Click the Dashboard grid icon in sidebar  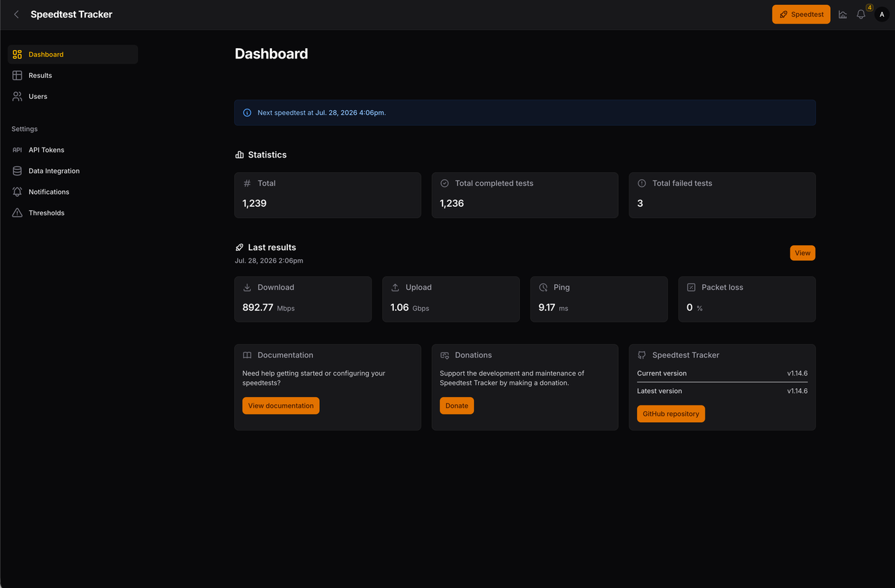tap(17, 54)
